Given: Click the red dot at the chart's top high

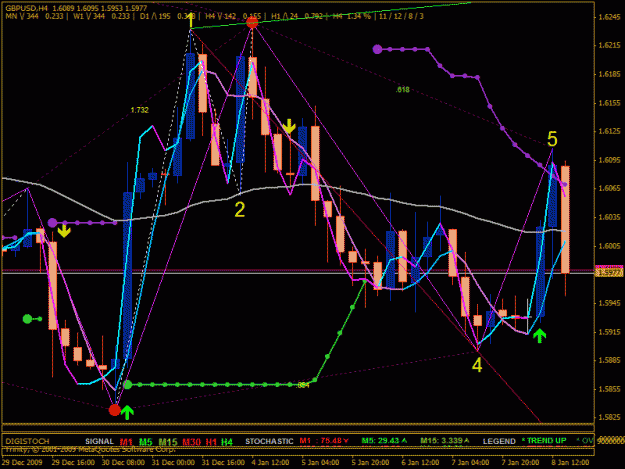Looking at the screenshot, I should (x=252, y=22).
